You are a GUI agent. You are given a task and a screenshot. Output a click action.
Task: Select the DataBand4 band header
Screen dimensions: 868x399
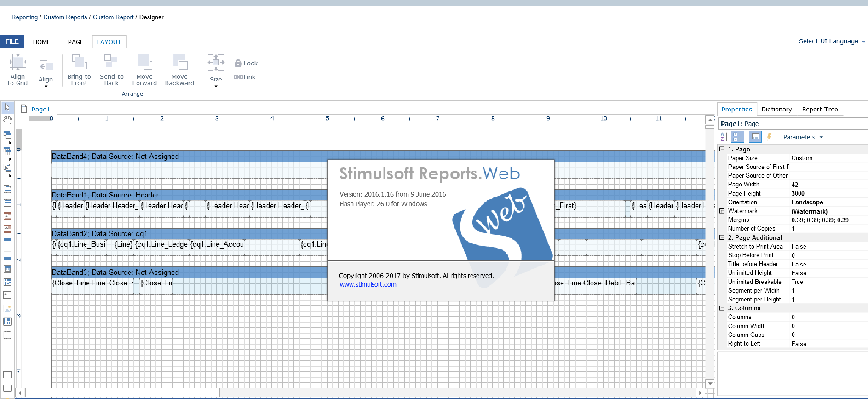pos(378,156)
